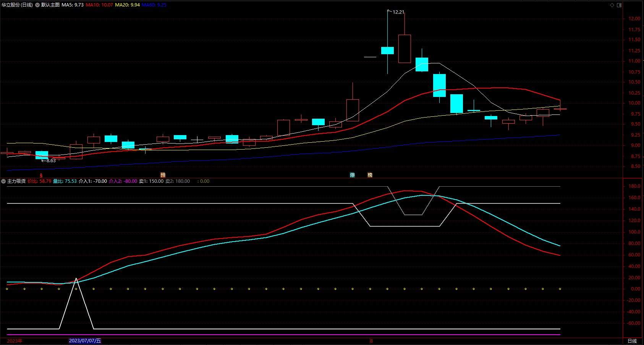Screen dimensions: 644x345
Task: Click the 12.21 high price label
Action: coord(398,12)
